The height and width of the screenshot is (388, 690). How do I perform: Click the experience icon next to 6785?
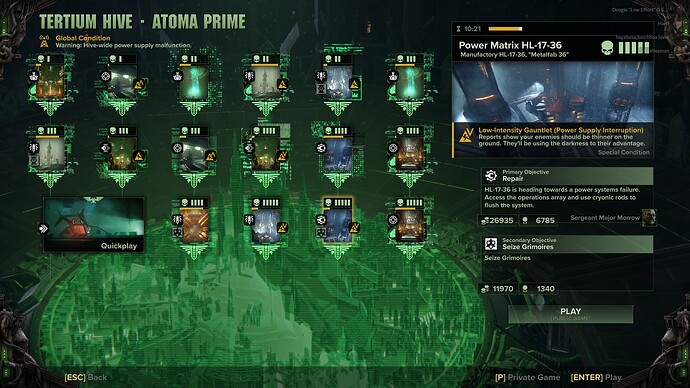pos(525,220)
